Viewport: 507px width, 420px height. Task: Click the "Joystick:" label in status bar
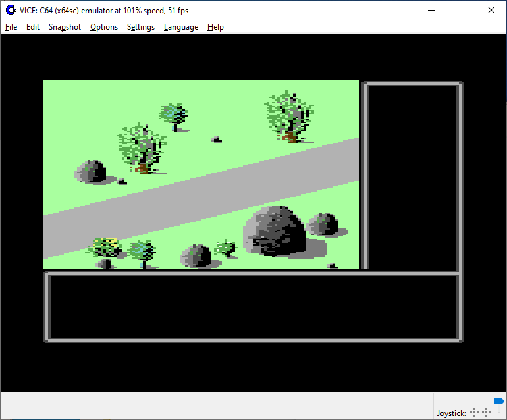(x=452, y=413)
